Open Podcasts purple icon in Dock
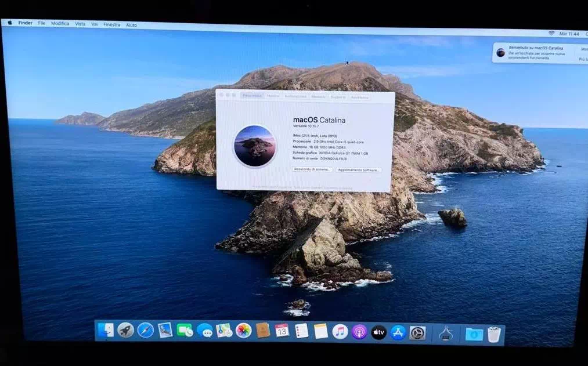This screenshot has height=366, width=588. (360, 332)
